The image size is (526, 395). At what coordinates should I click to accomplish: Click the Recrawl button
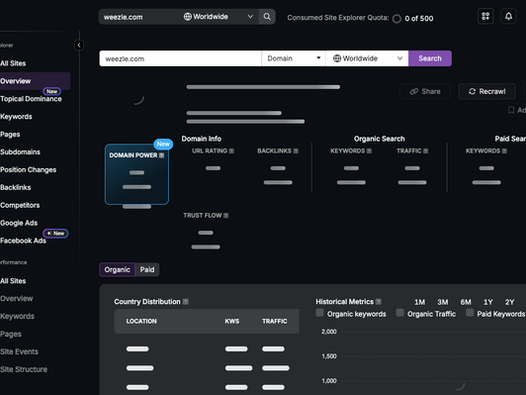click(x=487, y=91)
